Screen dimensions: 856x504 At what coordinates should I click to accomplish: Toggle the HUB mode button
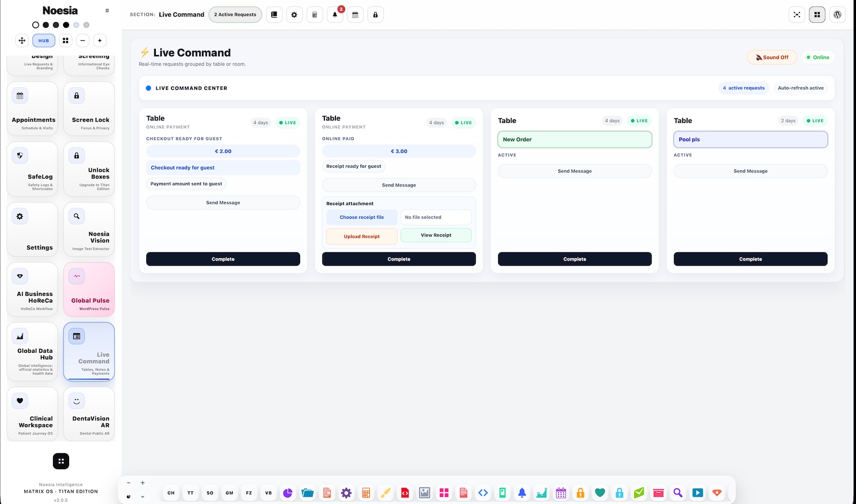click(44, 40)
